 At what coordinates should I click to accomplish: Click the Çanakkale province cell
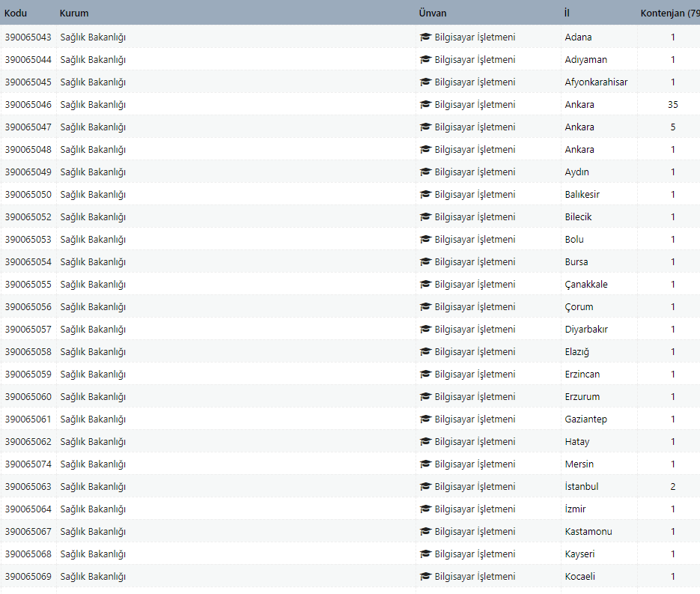[x=586, y=285]
